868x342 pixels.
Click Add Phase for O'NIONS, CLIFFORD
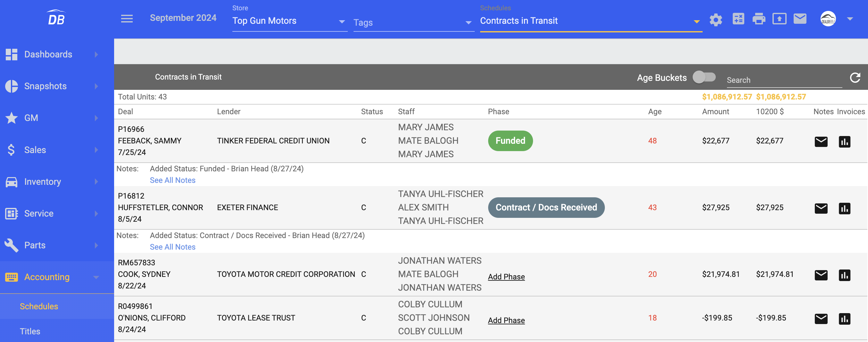tap(506, 320)
